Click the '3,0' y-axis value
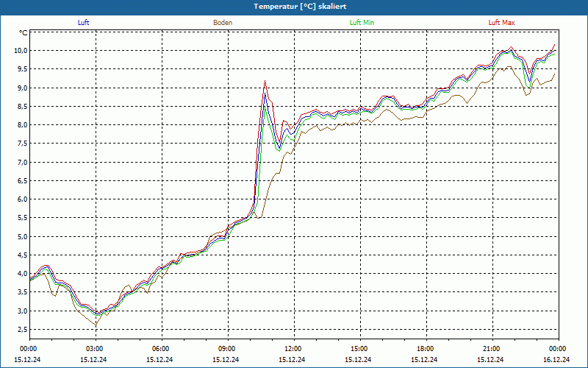The width and height of the screenshot is (588, 368). pos(22,311)
